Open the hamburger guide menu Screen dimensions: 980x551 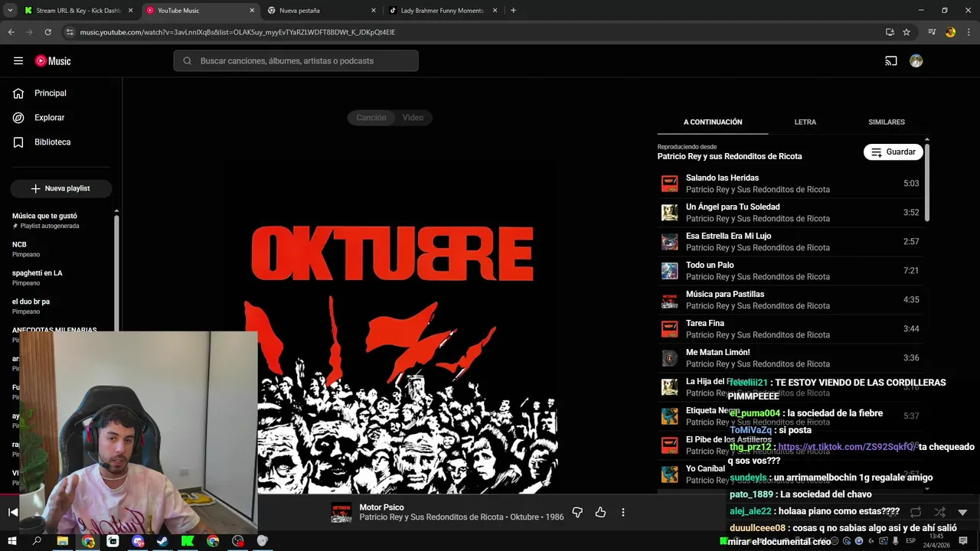(18, 60)
